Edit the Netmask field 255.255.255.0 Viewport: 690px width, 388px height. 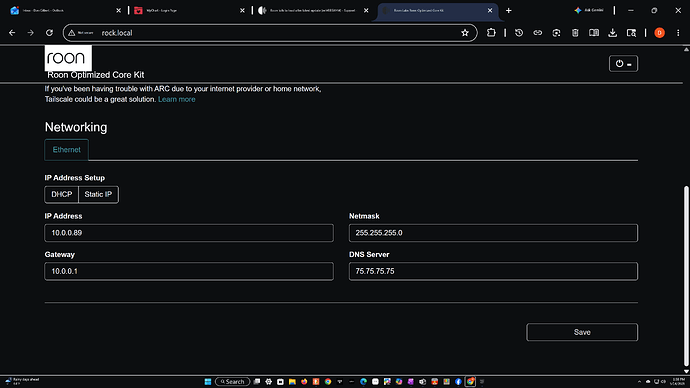coord(493,233)
